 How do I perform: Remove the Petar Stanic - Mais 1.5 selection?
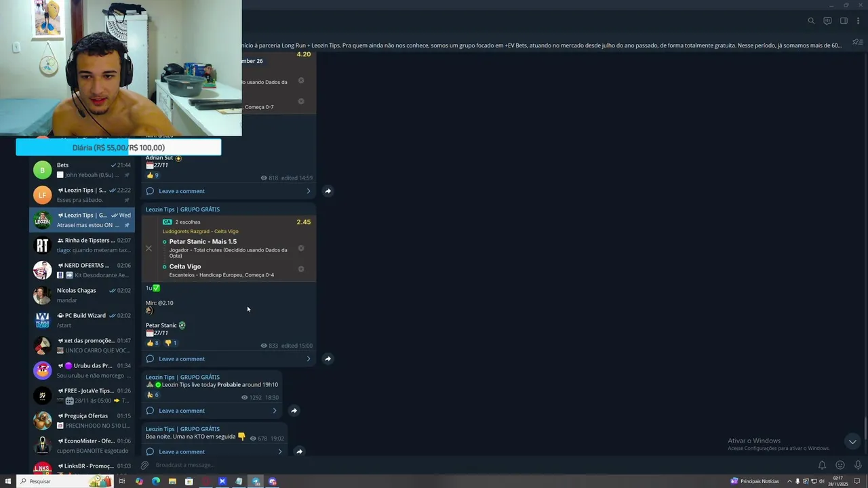click(301, 248)
